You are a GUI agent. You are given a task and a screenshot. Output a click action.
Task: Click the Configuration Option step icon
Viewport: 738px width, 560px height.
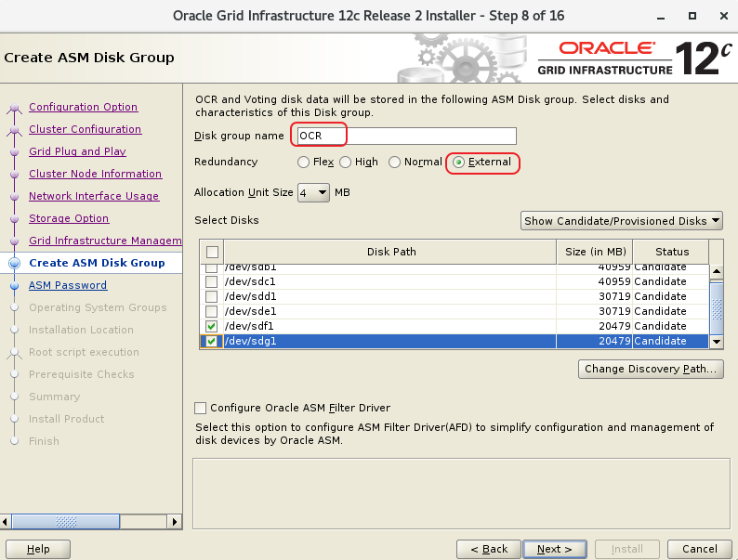pyautogui.click(x=13, y=108)
